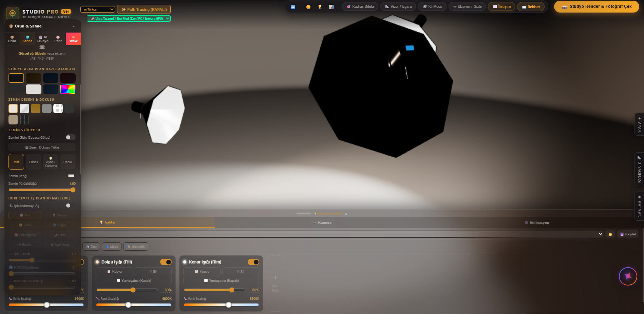Click the Kadrajı Sıfırla button
This screenshot has height=314, width=644.
point(360,7)
